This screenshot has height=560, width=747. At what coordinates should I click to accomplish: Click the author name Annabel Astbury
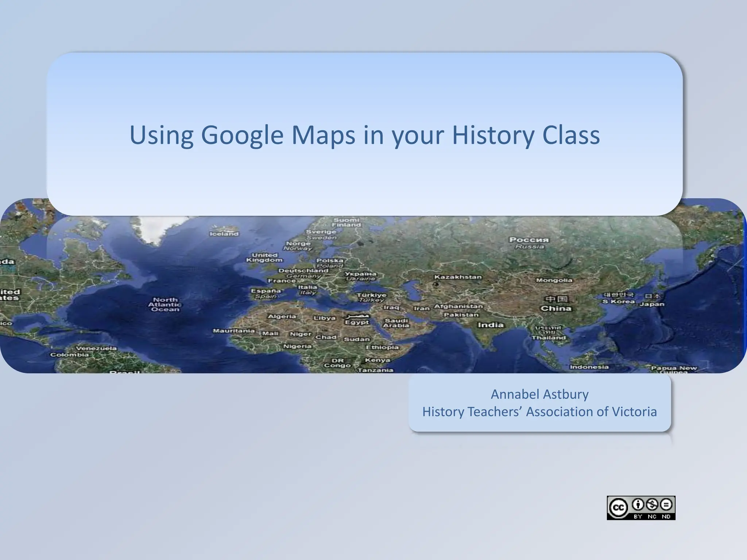[539, 394]
